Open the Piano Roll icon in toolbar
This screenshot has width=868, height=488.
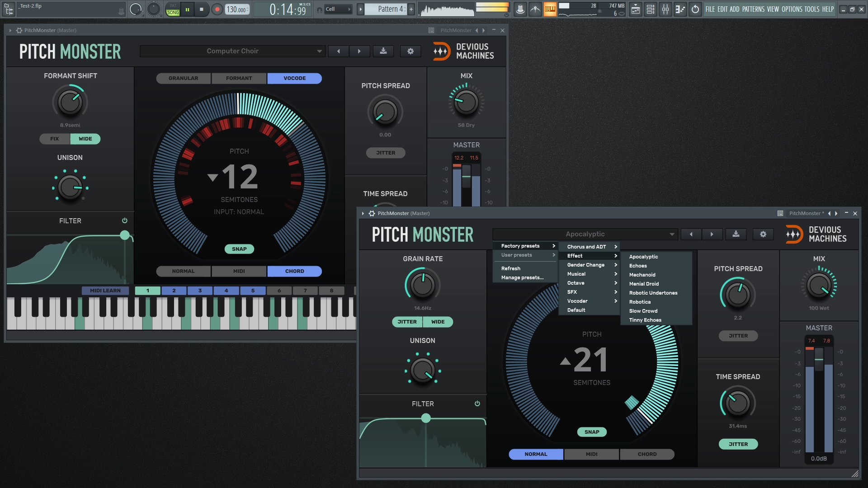680,9
